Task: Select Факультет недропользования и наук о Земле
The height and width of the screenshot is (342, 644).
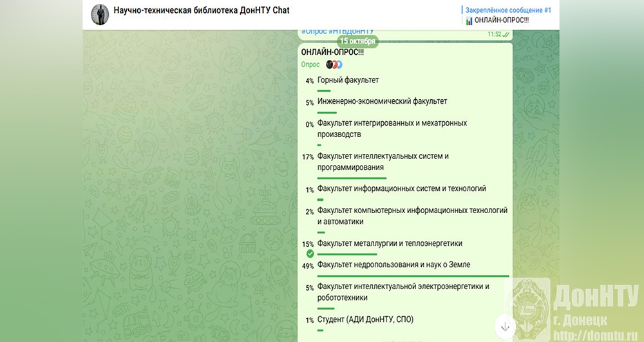Action: click(x=393, y=264)
